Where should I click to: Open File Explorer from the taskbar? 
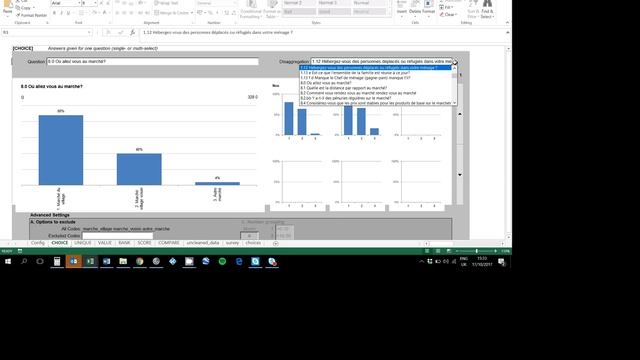click(x=123, y=261)
